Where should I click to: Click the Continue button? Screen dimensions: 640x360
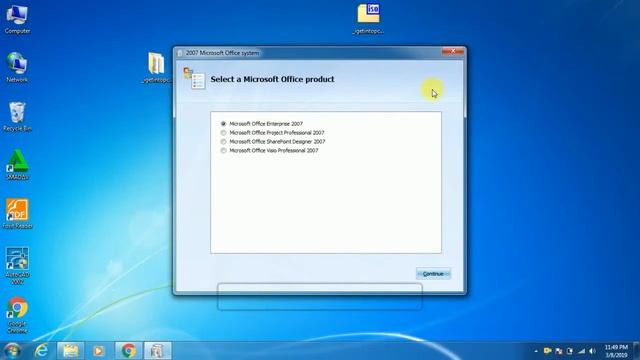433,274
